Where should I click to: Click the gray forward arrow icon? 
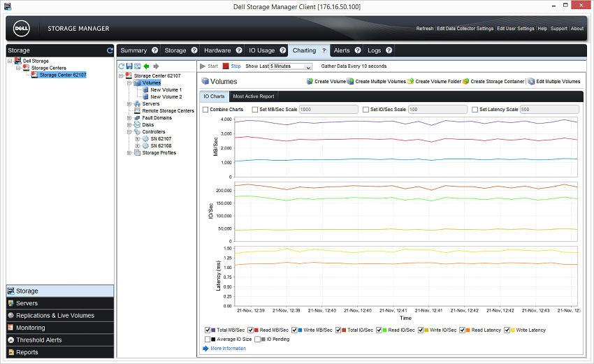pyautogui.click(x=156, y=66)
